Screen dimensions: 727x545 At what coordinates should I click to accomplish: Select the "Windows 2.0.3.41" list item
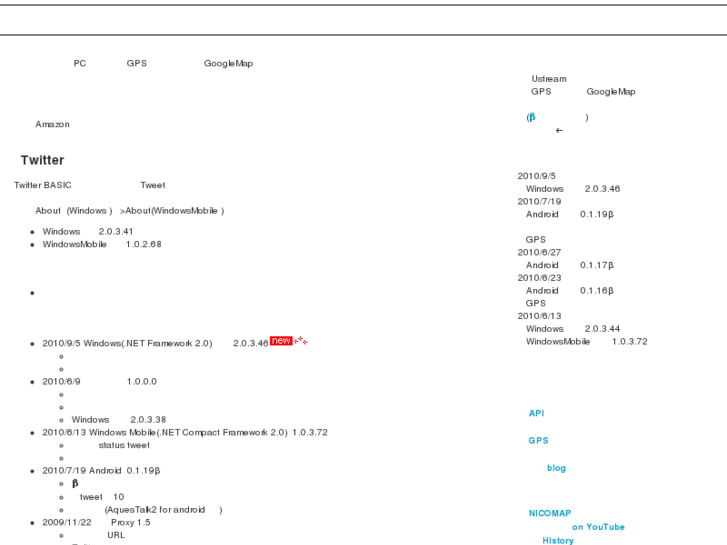(88, 231)
